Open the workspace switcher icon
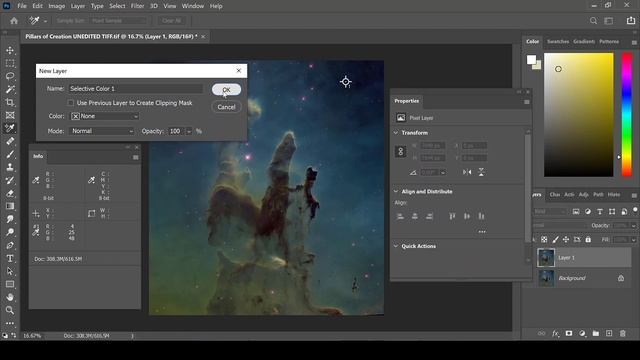Viewport: 640px width, 360px height. (x=609, y=20)
